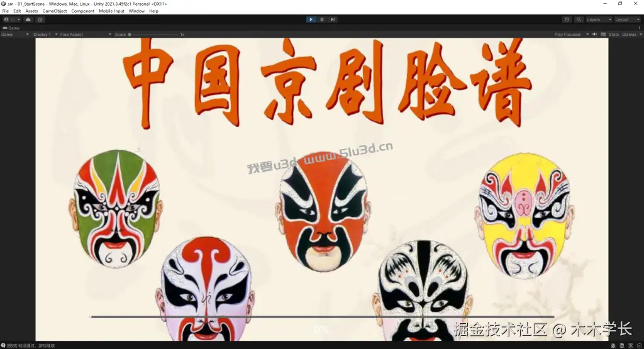Viewport: 644px width, 349px height.
Task: Click the global search magnifier icon
Action: click(x=579, y=19)
